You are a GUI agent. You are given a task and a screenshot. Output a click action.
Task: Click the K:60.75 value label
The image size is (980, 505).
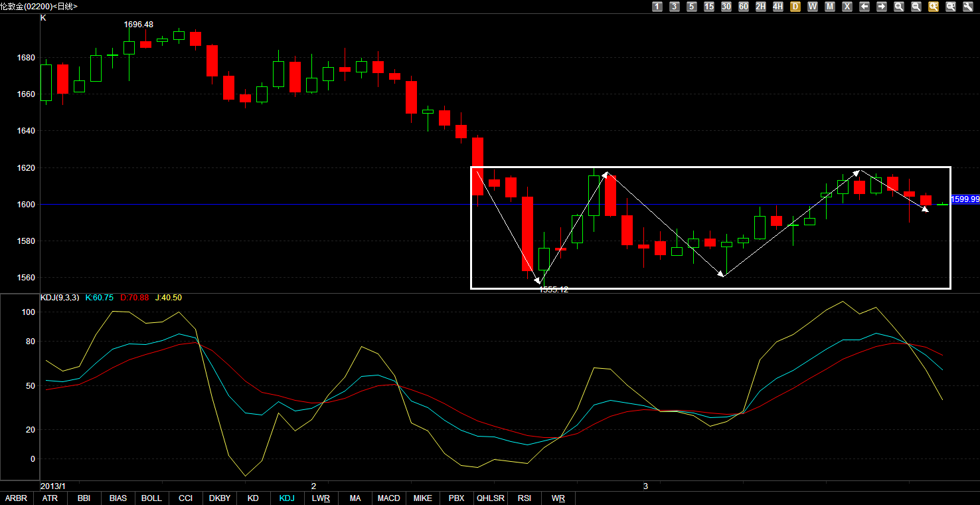point(100,298)
